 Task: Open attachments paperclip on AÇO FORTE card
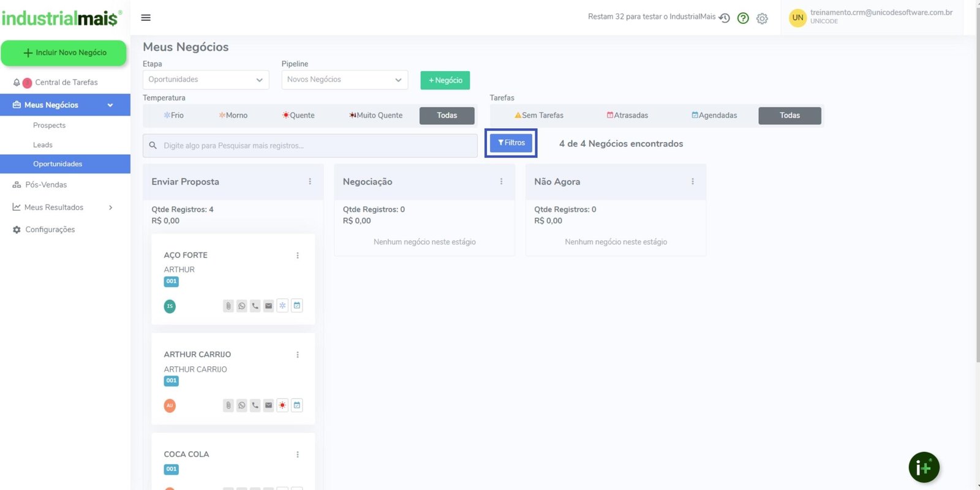click(x=228, y=306)
